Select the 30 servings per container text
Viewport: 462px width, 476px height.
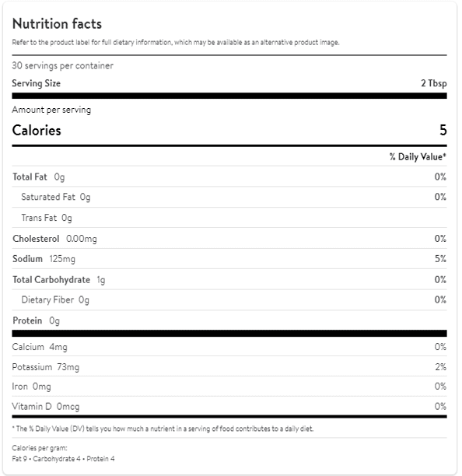pos(62,65)
